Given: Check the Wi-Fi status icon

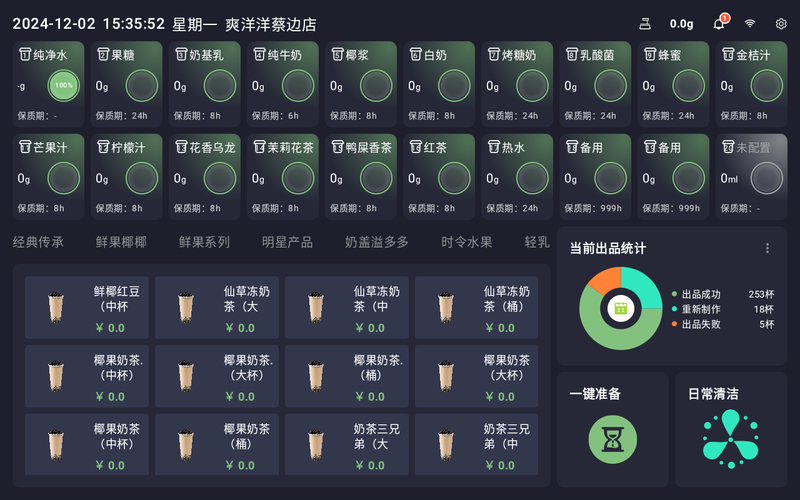Looking at the screenshot, I should click(x=749, y=24).
